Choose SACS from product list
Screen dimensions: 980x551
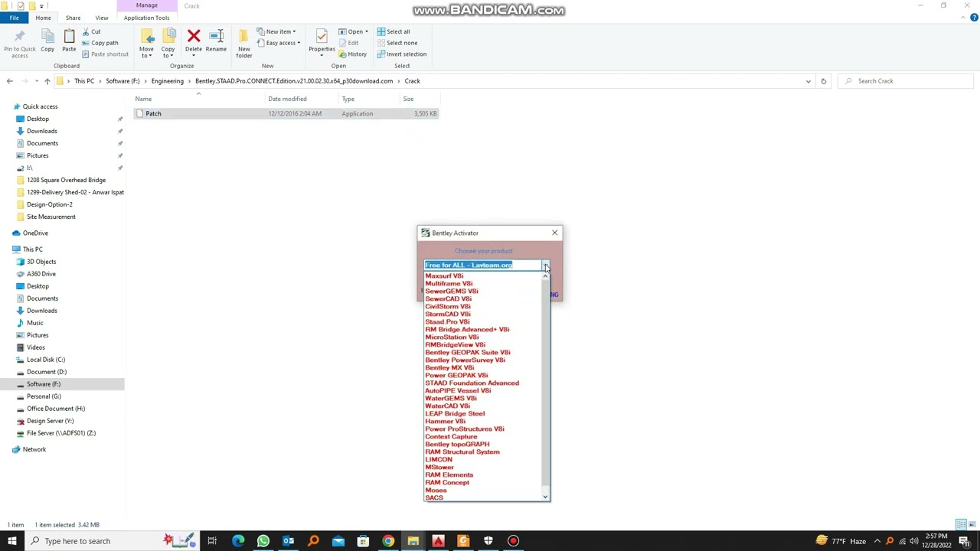434,498
